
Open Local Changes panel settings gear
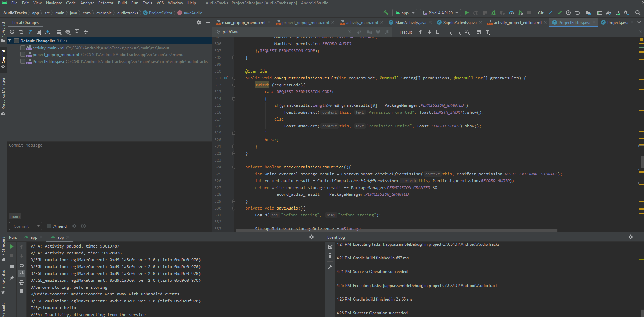(199, 22)
